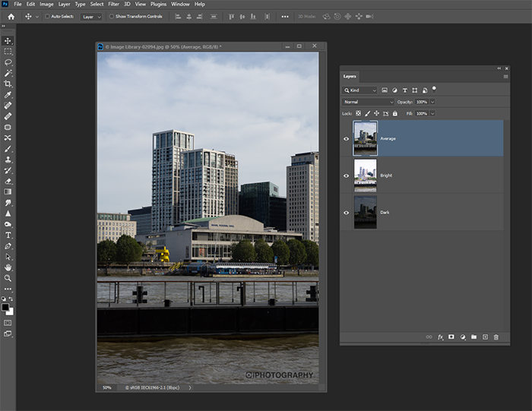Hide the Bright layer
The image size is (532, 411).
click(x=346, y=175)
